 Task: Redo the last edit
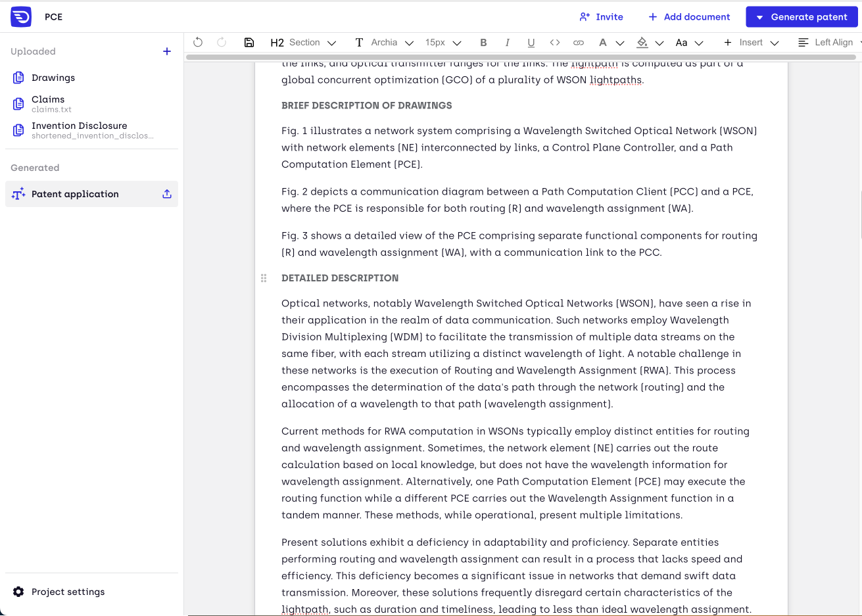point(222,42)
